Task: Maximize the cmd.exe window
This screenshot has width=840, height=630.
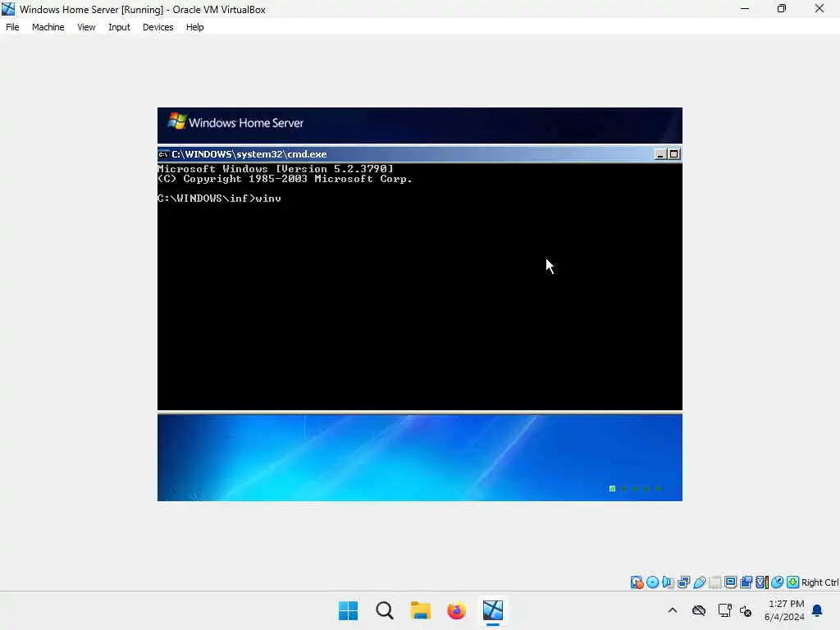Action: coord(674,154)
